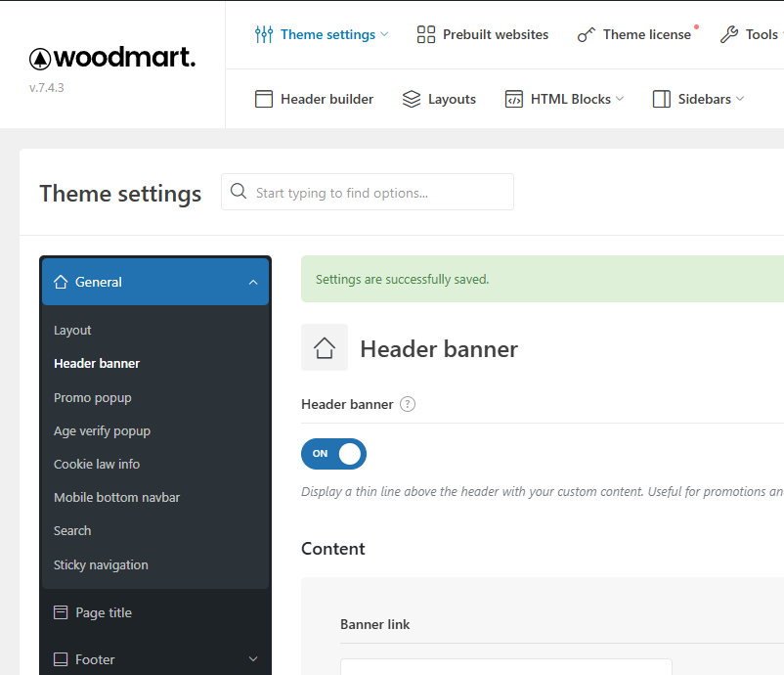Open the Page title section
The width and height of the screenshot is (784, 675).
[x=155, y=612]
